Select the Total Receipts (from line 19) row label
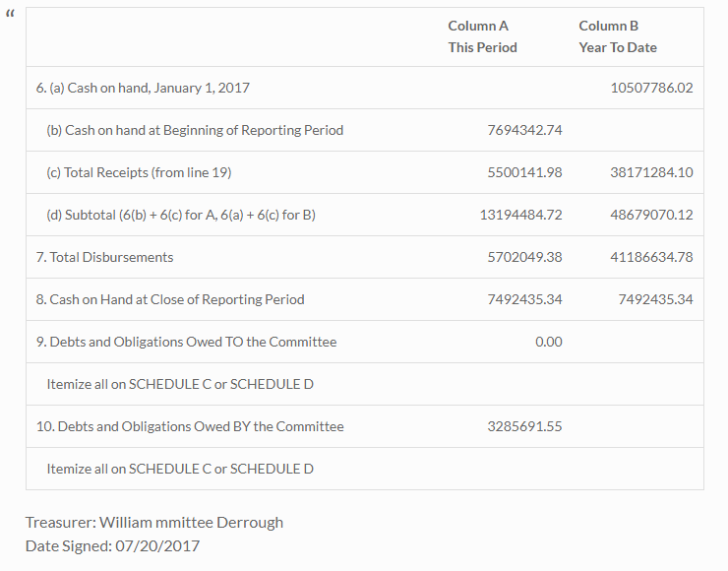Screen dimensions: 728x571 click(139, 172)
